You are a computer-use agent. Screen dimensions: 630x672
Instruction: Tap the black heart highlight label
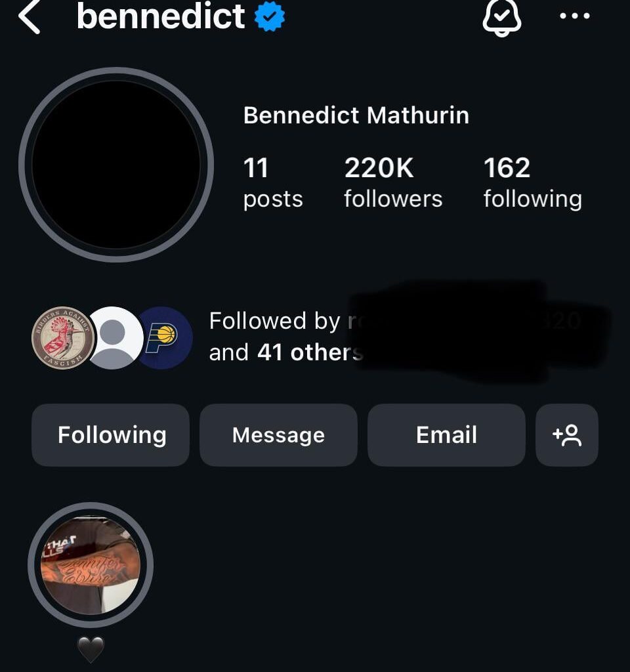pos(91,650)
